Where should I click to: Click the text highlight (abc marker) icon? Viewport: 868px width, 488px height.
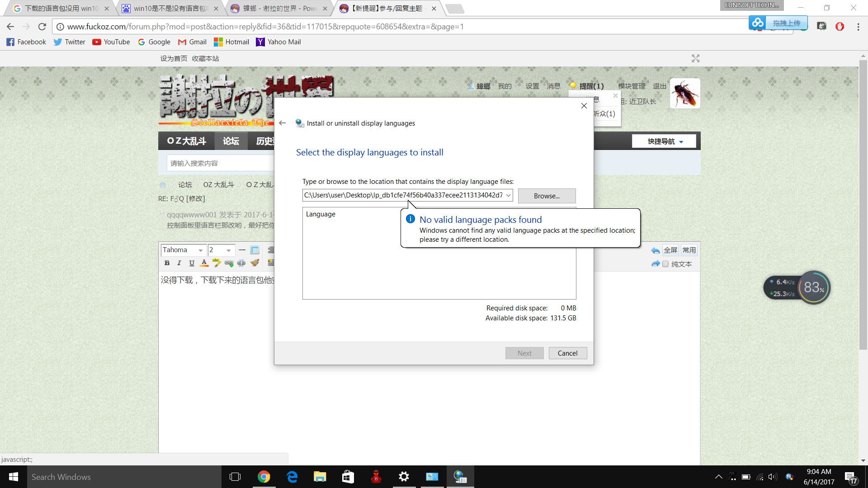coord(217,263)
